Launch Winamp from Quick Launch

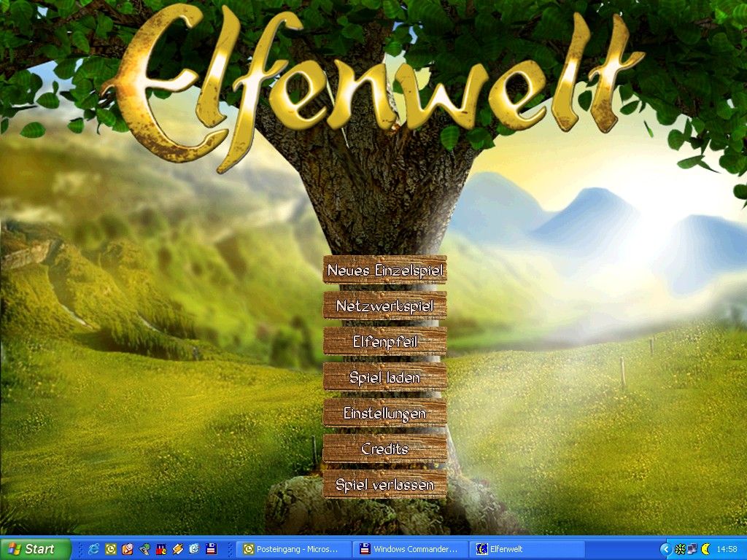[177, 549]
